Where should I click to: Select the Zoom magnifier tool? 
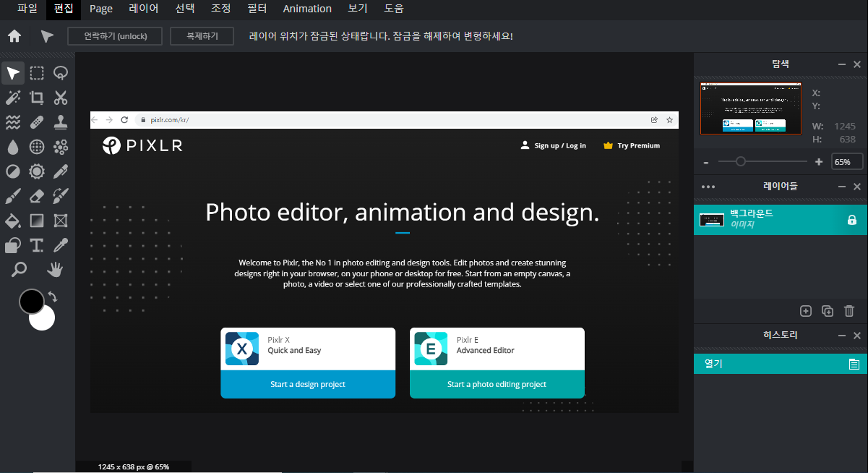point(19,269)
